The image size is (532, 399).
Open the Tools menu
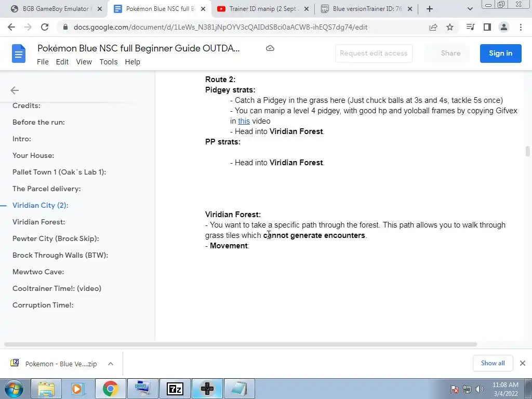coord(109,62)
